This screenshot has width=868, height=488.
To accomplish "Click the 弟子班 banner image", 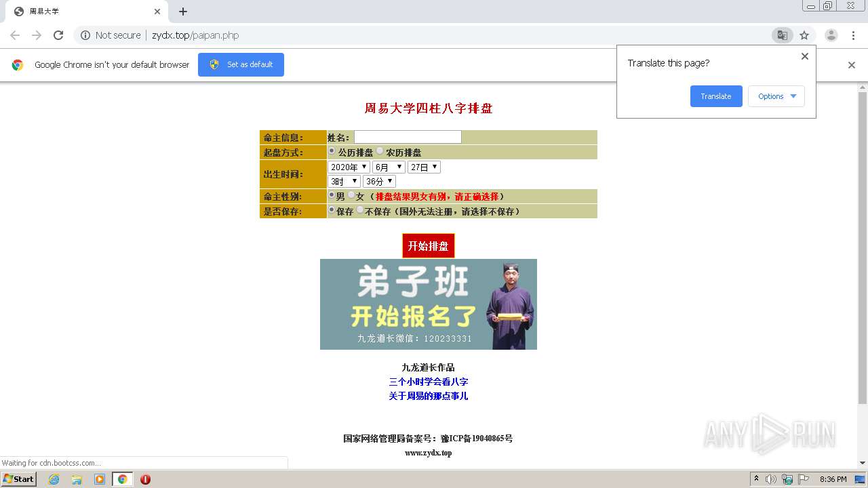I will click(429, 304).
